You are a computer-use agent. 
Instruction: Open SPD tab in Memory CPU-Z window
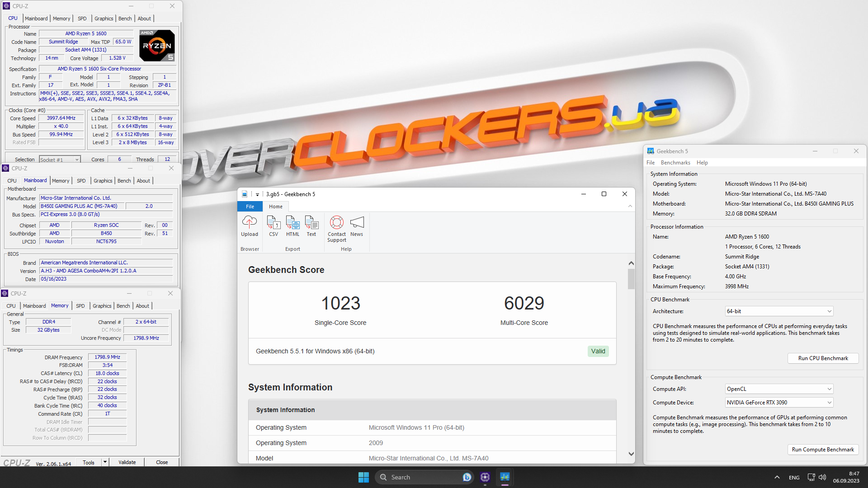(x=80, y=306)
